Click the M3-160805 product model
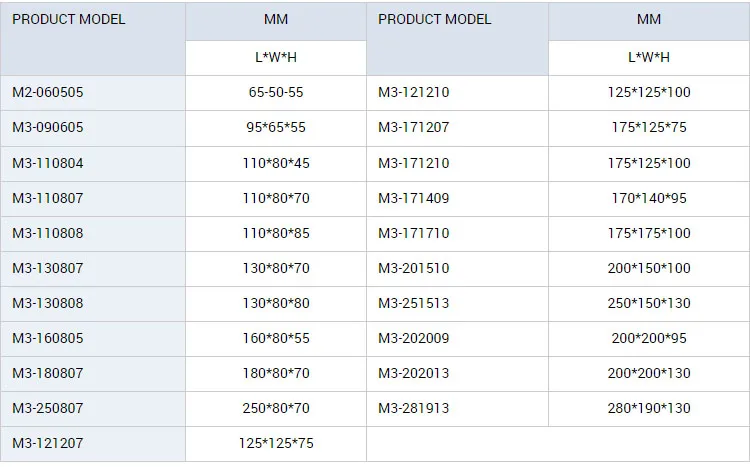The image size is (750, 467). pyautogui.click(x=48, y=338)
